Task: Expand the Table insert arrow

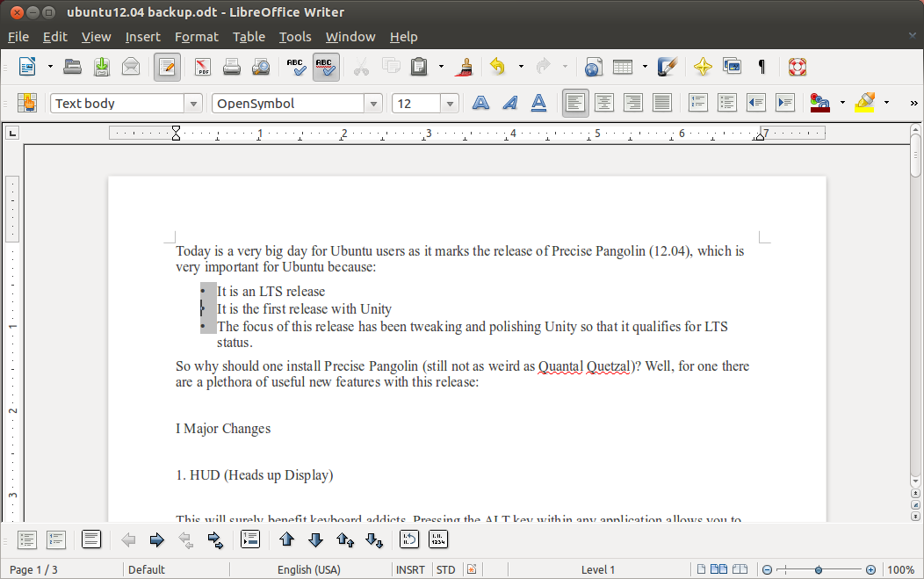Action: [645, 67]
